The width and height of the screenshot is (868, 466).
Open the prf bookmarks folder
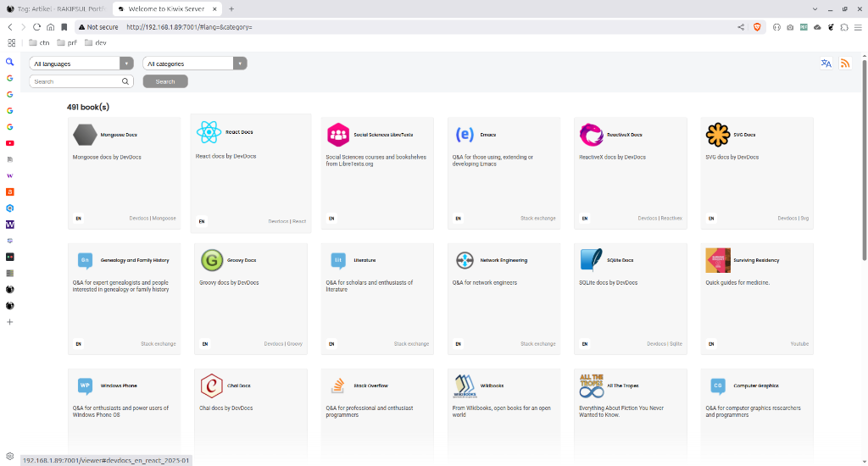[67, 42]
